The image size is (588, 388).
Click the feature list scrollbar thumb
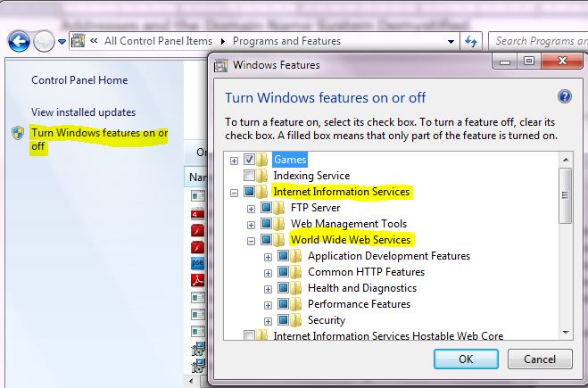[565, 195]
